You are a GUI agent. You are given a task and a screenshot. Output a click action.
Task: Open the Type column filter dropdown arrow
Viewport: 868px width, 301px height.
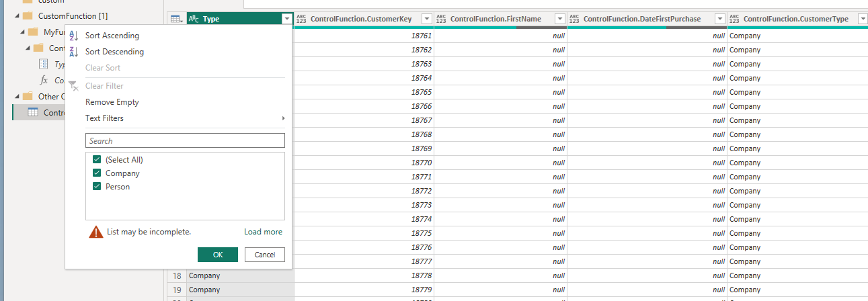pos(287,19)
